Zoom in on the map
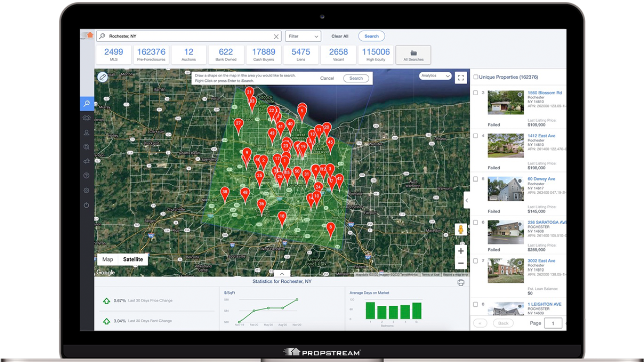 coord(461,251)
